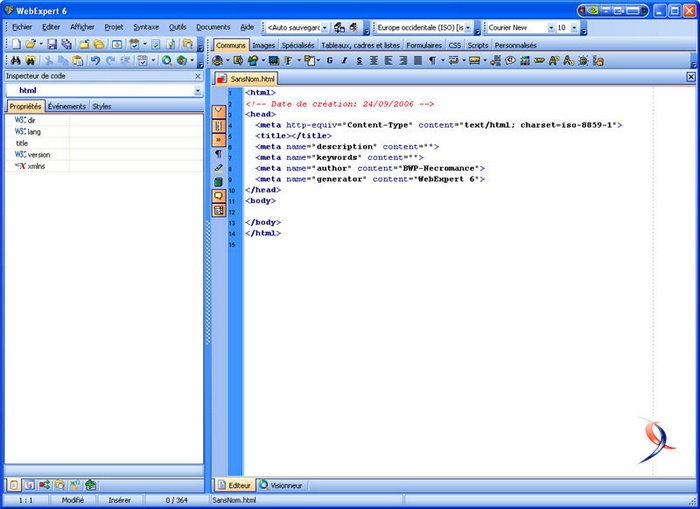Click the Insérer status bar indicator
Viewport: 700px width, 509px height.
(119, 500)
